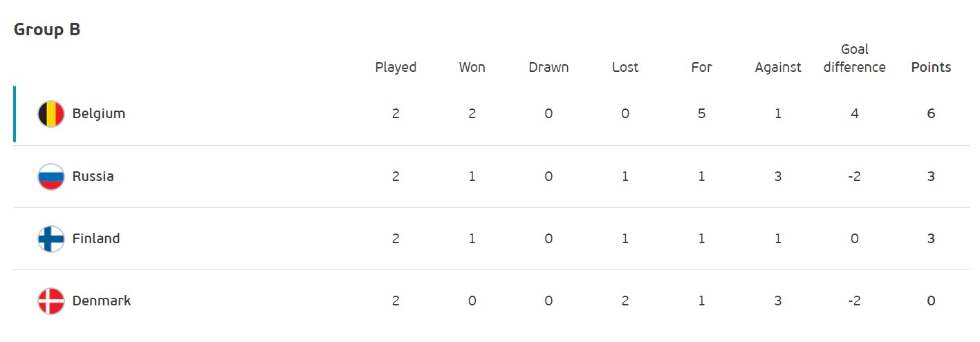Click the Lost column header
Image resolution: width=980 pixels, height=342 pixels.
[625, 67]
